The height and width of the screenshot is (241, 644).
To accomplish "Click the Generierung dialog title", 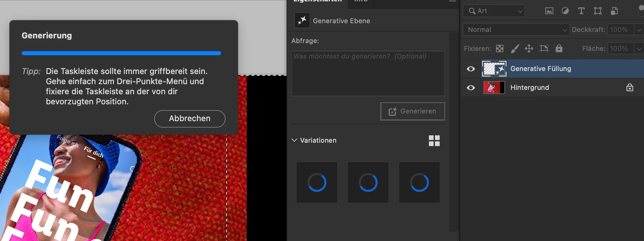I will 47,36.
